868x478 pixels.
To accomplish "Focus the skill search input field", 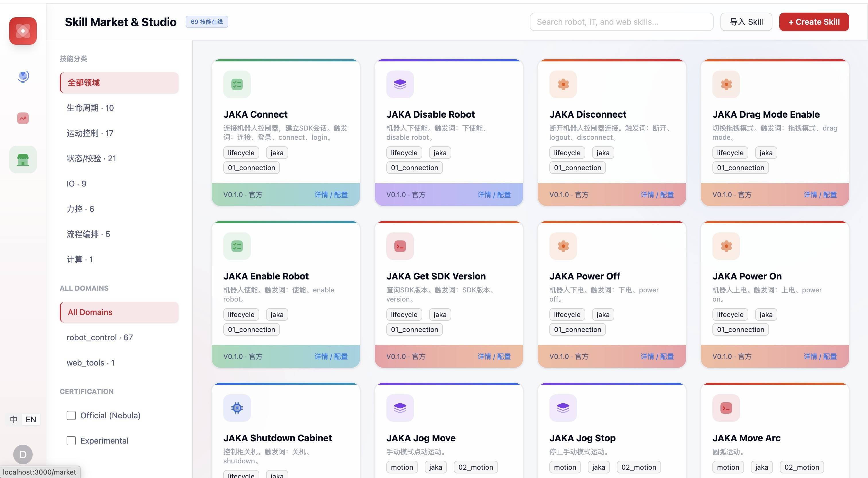I will (621, 22).
